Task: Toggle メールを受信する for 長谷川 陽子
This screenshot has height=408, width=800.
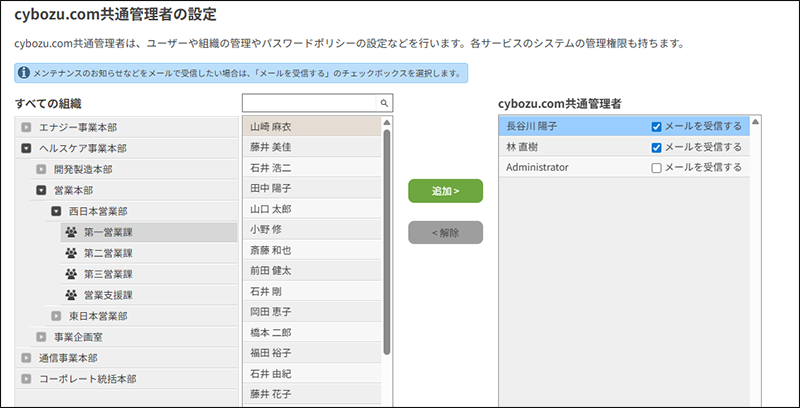Action: pos(657,126)
